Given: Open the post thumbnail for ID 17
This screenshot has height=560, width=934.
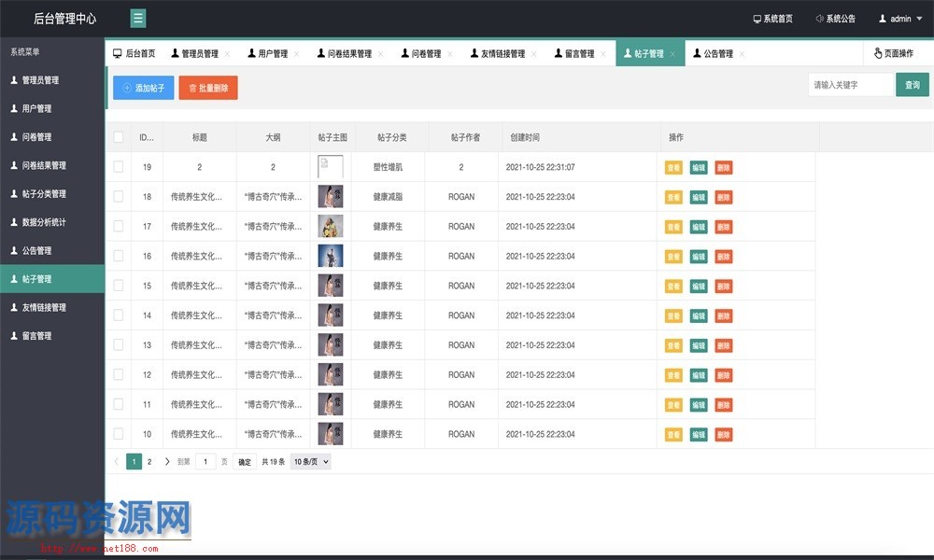Looking at the screenshot, I should pyautogui.click(x=331, y=226).
